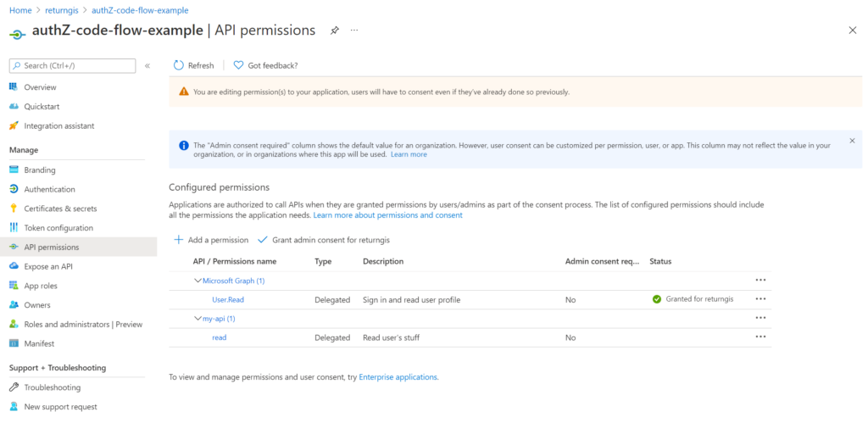
Task: Open ellipsis menu for read permission row
Action: [760, 337]
